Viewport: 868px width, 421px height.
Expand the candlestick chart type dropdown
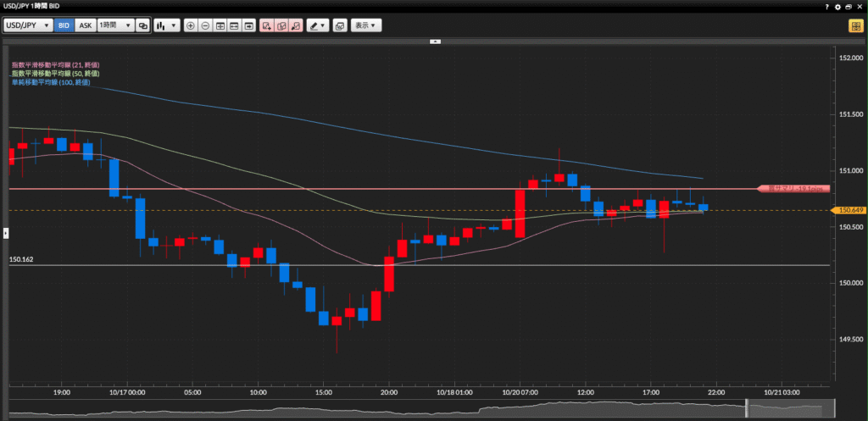[167, 25]
